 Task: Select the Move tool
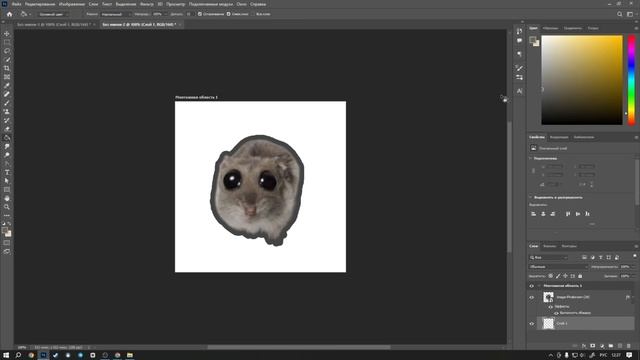[7, 33]
